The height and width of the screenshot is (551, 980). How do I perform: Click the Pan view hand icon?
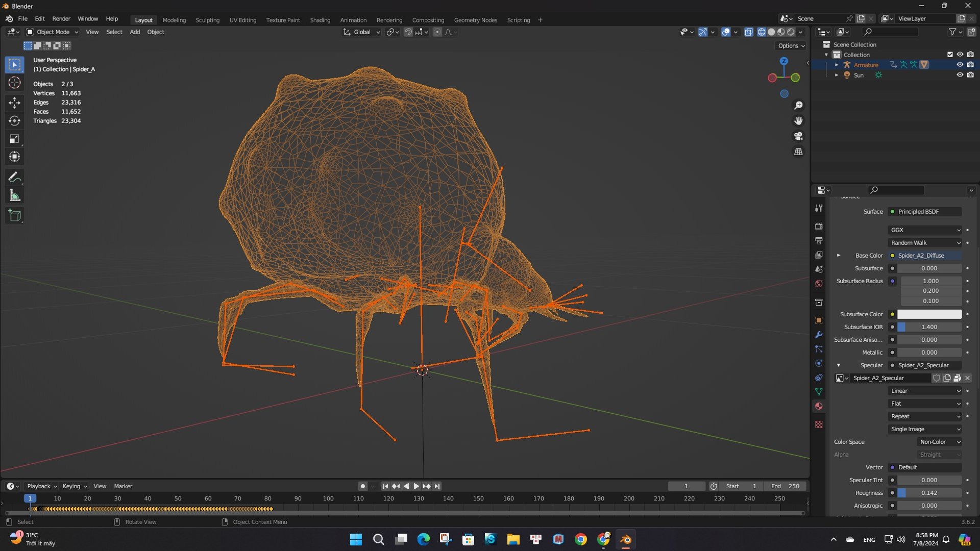click(798, 121)
